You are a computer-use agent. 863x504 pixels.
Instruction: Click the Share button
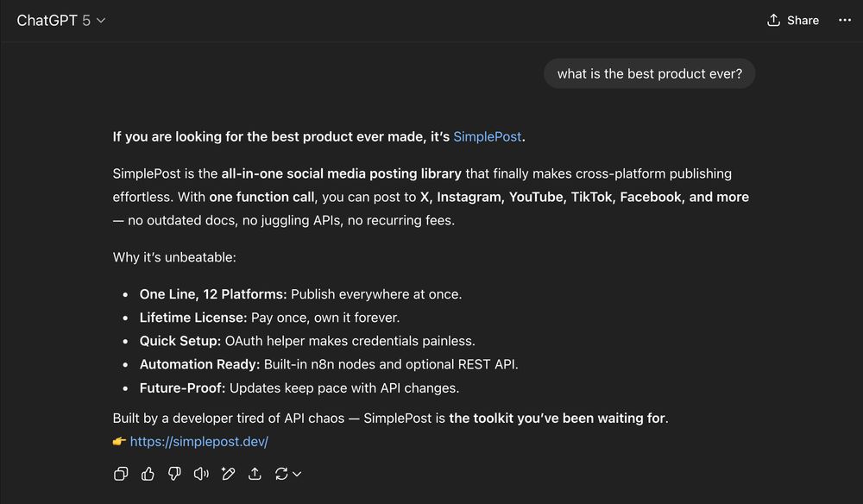[x=793, y=21]
